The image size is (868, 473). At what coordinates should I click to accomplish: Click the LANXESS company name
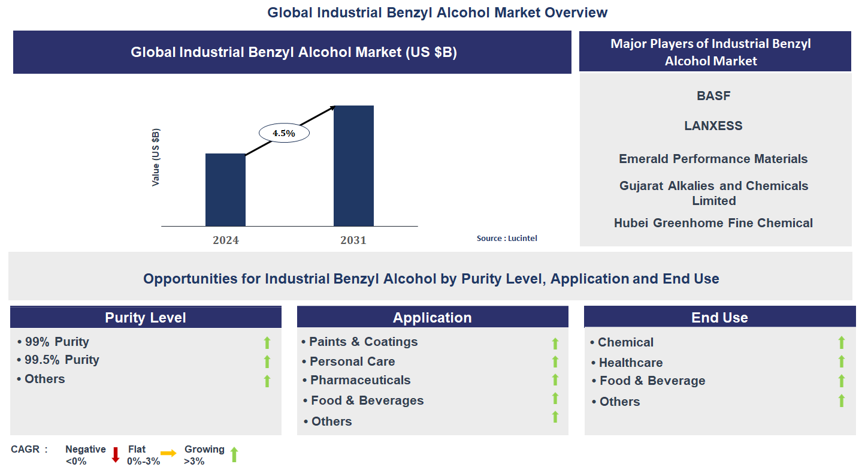click(713, 126)
